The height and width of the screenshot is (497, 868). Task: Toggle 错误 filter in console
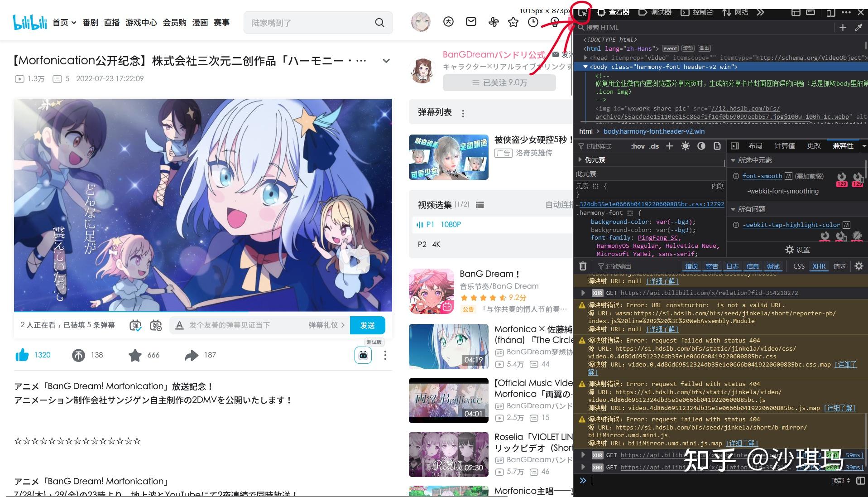pyautogui.click(x=691, y=266)
